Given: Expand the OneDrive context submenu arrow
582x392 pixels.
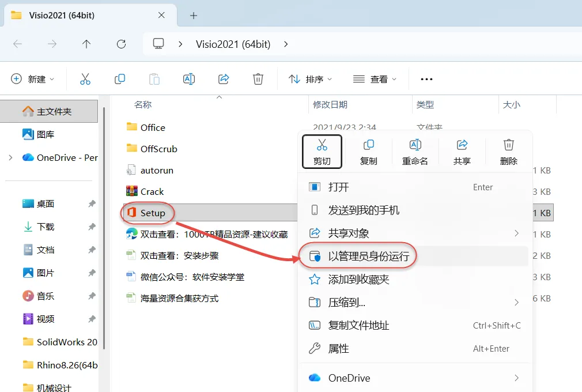Looking at the screenshot, I should pos(516,378).
